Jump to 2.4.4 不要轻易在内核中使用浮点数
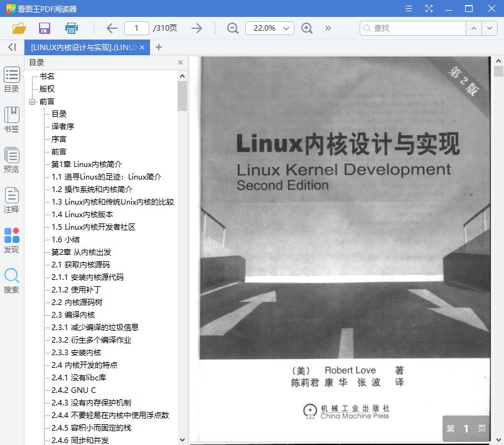504x445 pixels. 110,415
